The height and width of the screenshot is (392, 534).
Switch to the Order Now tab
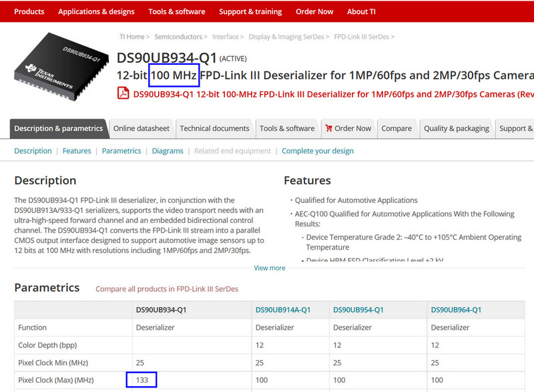pos(348,128)
